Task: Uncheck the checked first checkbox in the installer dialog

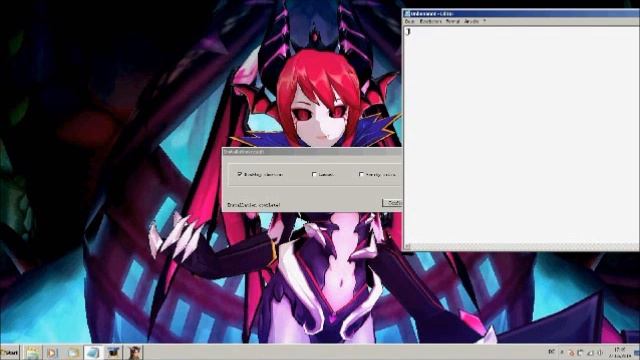Action: click(240, 174)
